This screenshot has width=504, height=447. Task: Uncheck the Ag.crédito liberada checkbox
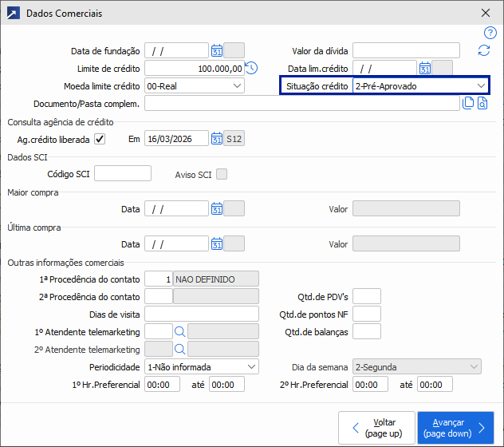click(100, 139)
